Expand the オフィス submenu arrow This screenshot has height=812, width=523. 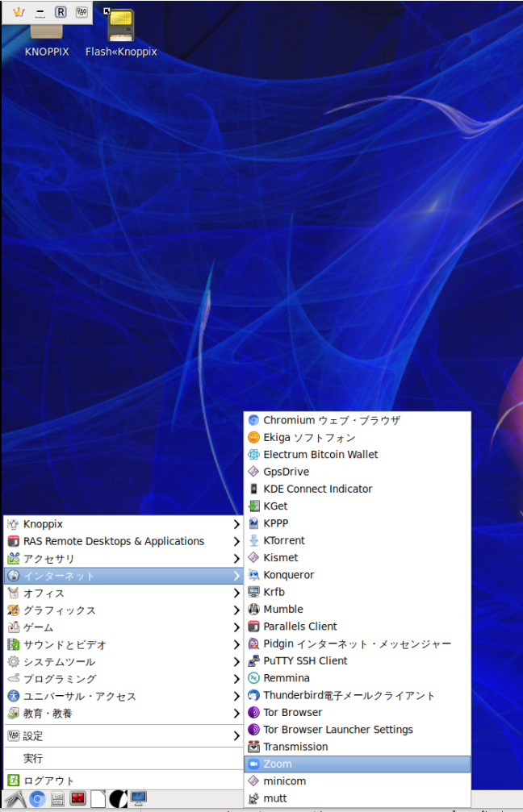[236, 593]
